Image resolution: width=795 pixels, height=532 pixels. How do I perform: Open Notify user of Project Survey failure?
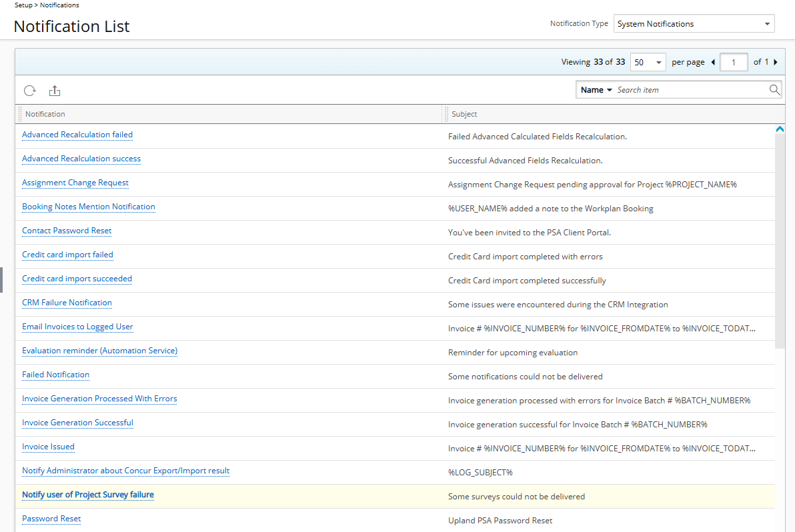point(88,495)
